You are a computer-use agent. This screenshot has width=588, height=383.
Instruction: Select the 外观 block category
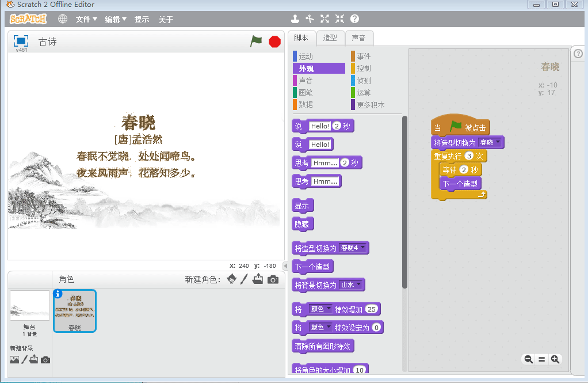(319, 69)
